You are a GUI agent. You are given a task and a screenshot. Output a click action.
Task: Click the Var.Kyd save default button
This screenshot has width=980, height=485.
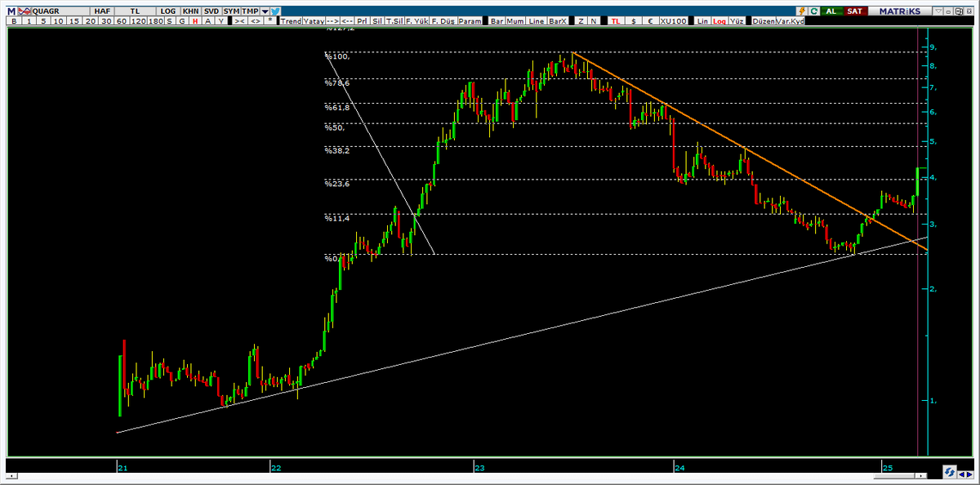pyautogui.click(x=791, y=21)
